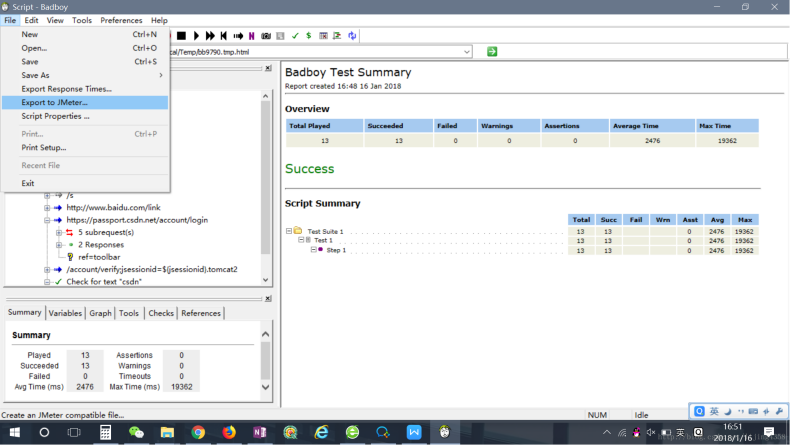
Task: Expand the /s request node
Action: coord(47,195)
